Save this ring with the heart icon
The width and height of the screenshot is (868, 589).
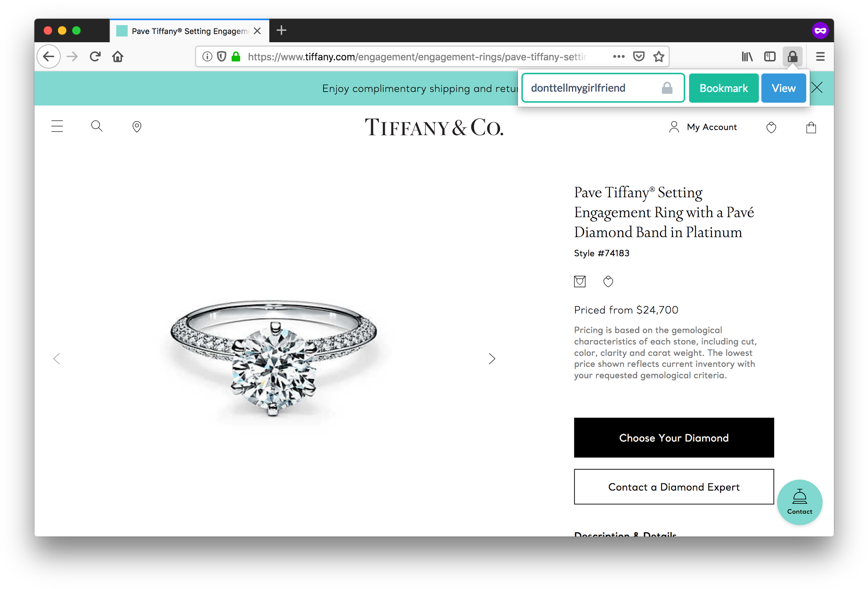(x=608, y=282)
